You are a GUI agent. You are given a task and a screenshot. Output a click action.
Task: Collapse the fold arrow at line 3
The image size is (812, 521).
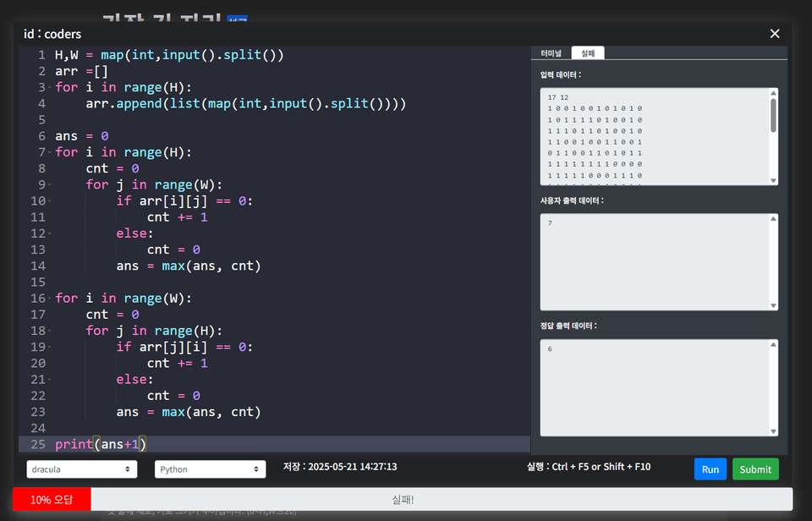pos(50,87)
